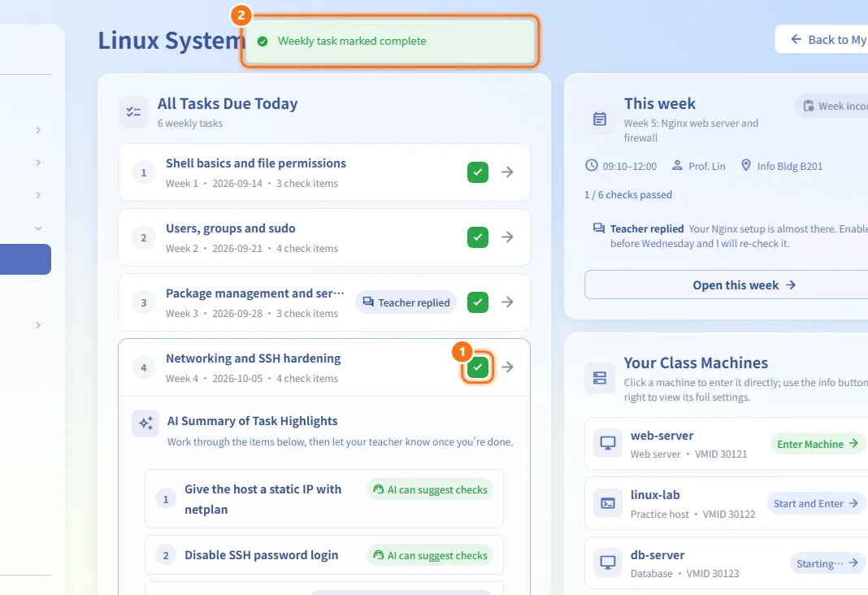
Task: Expand the Shell basics and file permissions row
Action: (323, 172)
